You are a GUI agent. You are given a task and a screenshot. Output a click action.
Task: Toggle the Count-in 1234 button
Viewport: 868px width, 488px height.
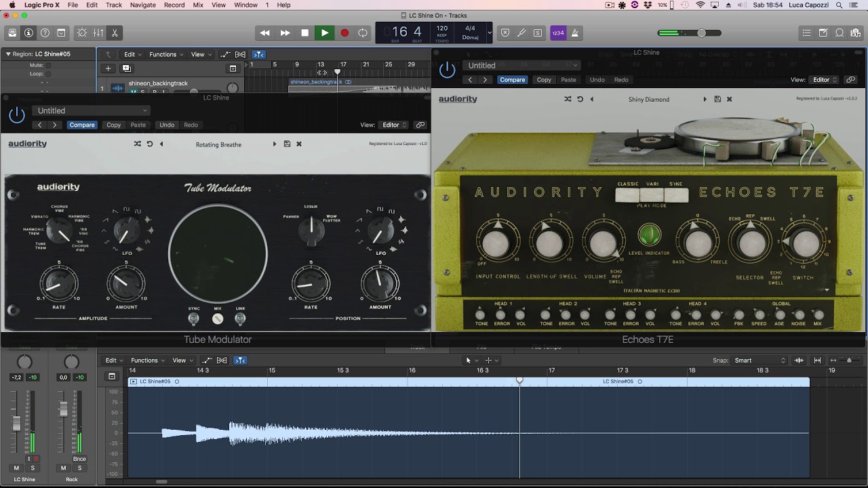[x=558, y=33]
